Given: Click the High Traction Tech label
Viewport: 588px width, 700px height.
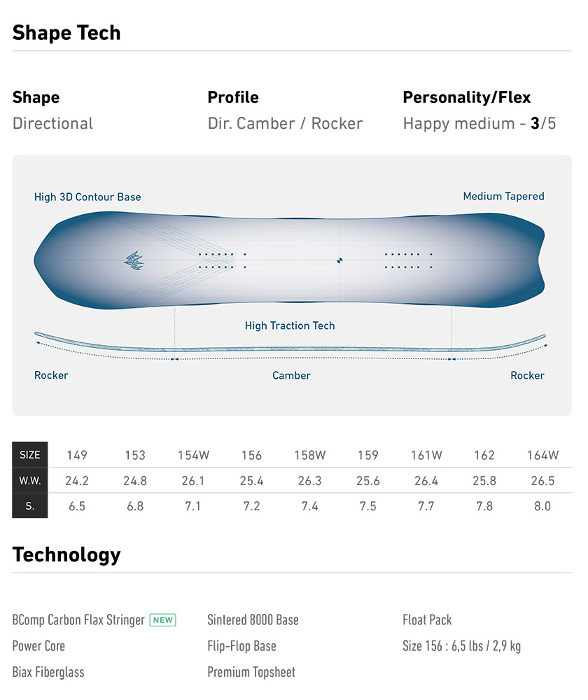Looking at the screenshot, I should click(290, 325).
